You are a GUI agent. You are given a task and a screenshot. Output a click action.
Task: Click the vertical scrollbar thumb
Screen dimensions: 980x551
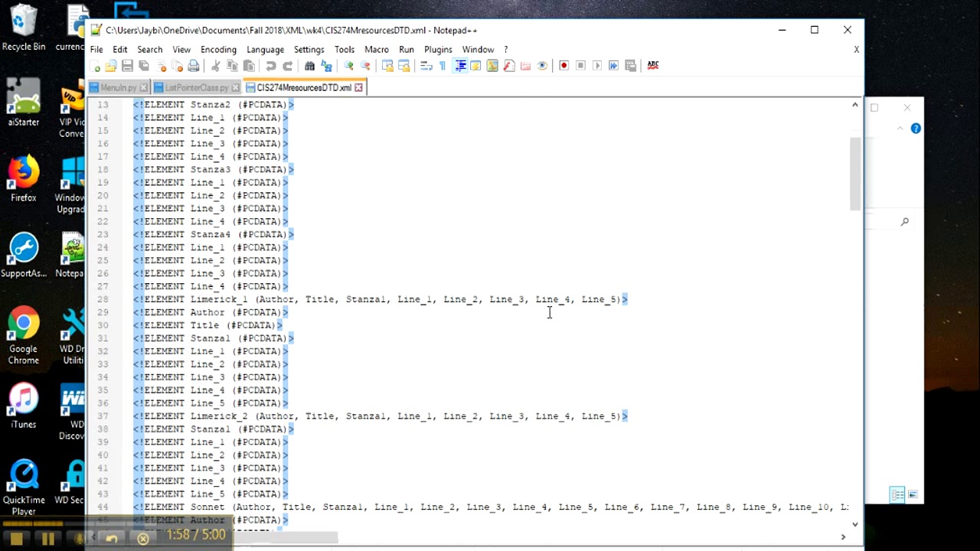(x=855, y=174)
